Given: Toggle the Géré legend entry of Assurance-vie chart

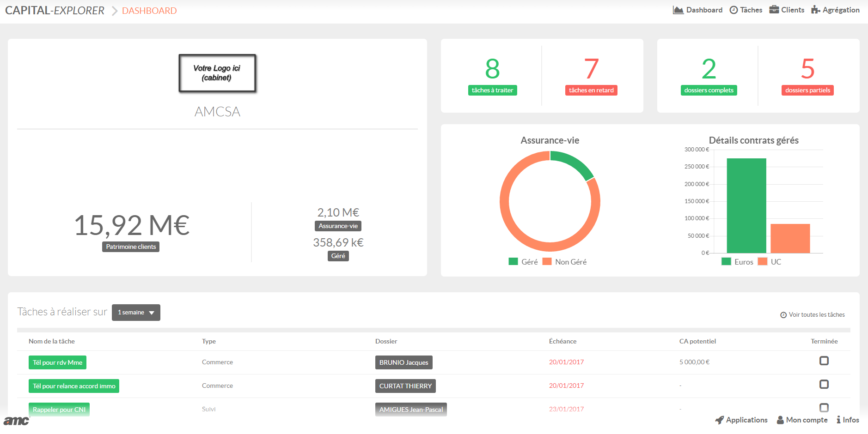Looking at the screenshot, I should click(523, 262).
